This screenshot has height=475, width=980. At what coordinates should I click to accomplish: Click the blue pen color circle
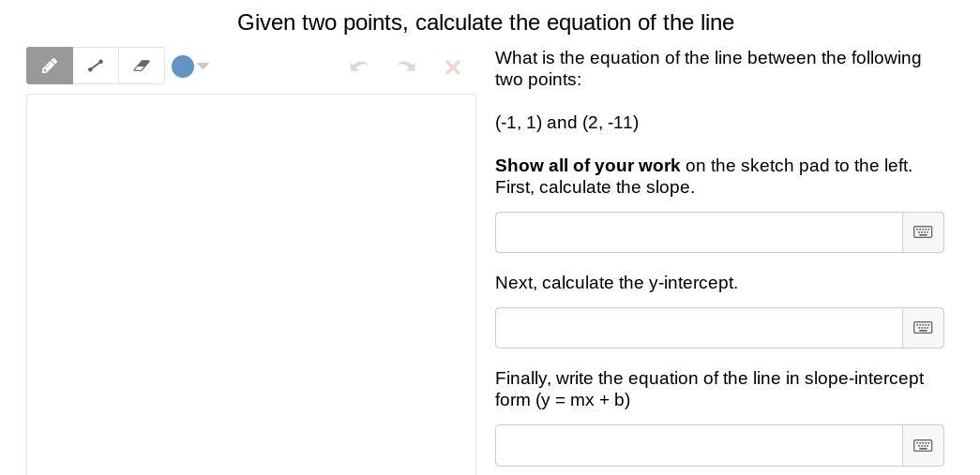pos(183,67)
